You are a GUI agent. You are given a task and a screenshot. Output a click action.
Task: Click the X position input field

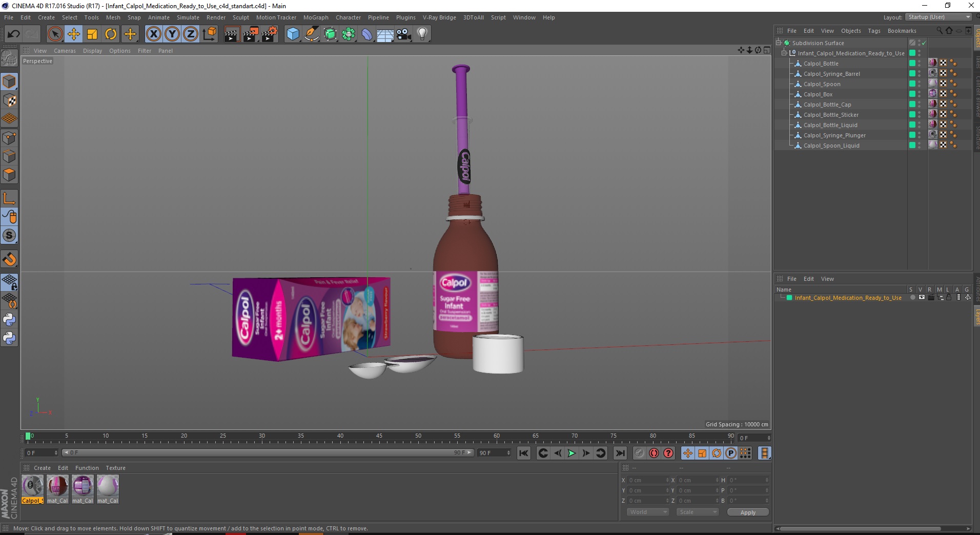coord(648,480)
